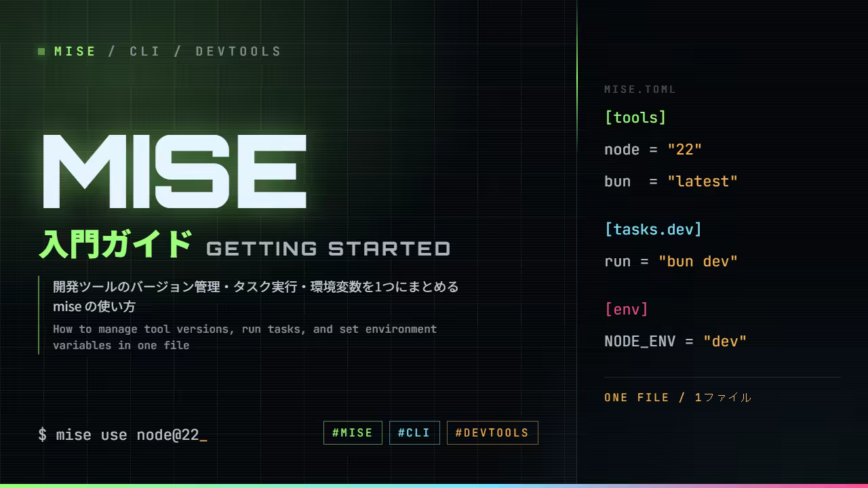Click the #DEVTOOLS tag
Screen dimensions: 868x488
[492, 432]
